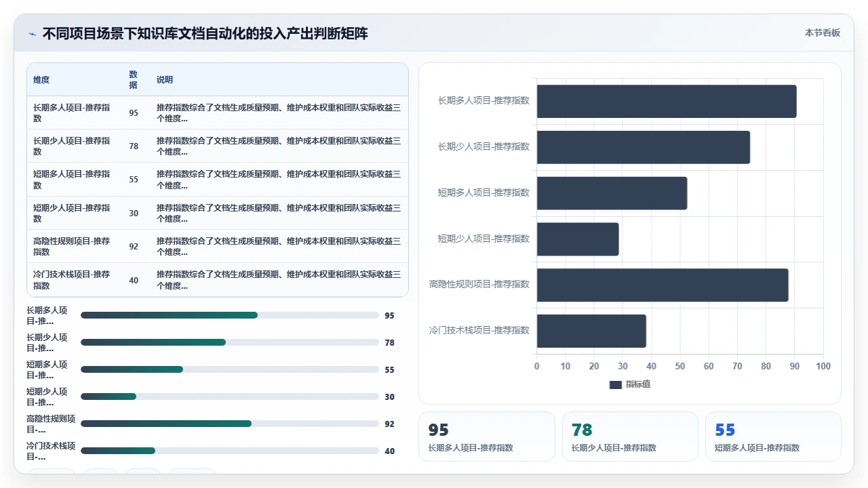The height and width of the screenshot is (488, 868).
Task: Click the table value 92
Action: 134,247
